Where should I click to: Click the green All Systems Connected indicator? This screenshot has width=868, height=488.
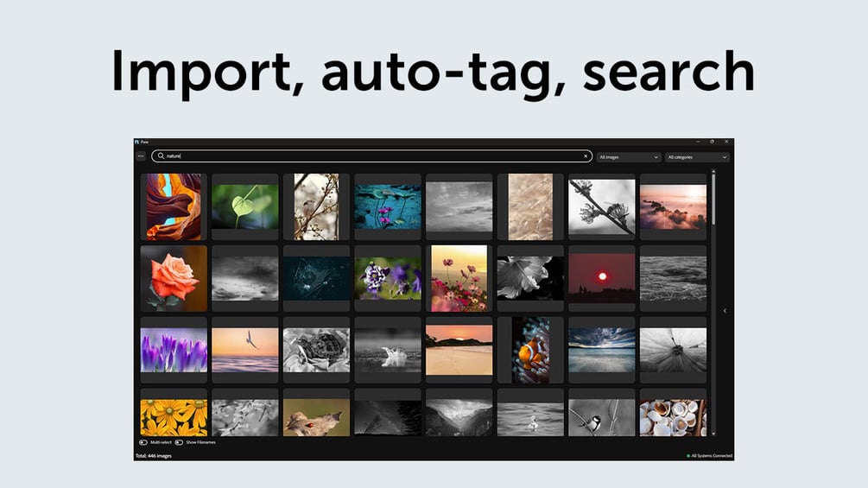pyautogui.click(x=688, y=456)
